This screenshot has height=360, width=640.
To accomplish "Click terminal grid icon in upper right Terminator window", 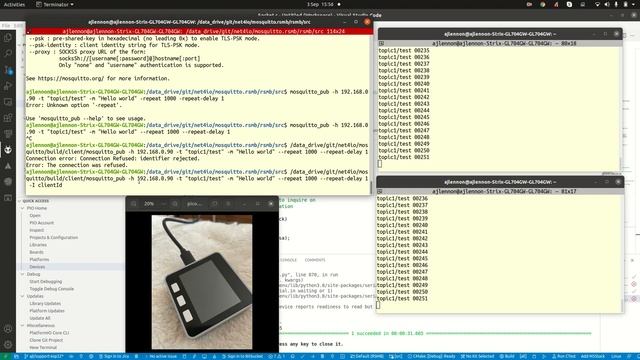I will 381,43.
